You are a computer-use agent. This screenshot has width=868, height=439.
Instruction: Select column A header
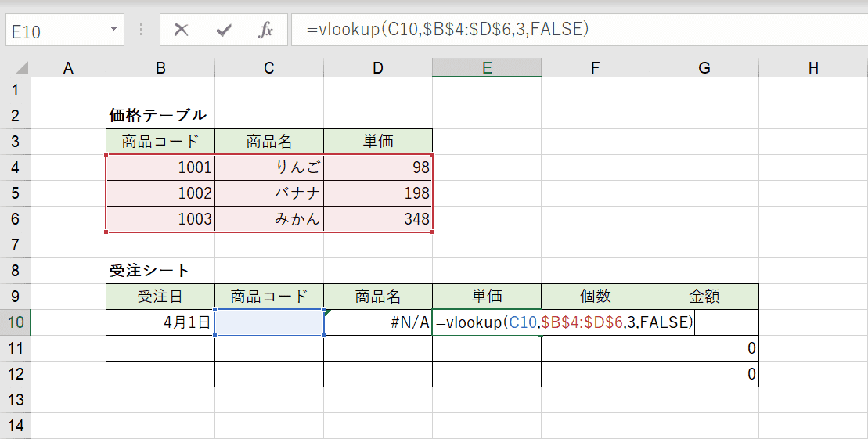pos(68,68)
